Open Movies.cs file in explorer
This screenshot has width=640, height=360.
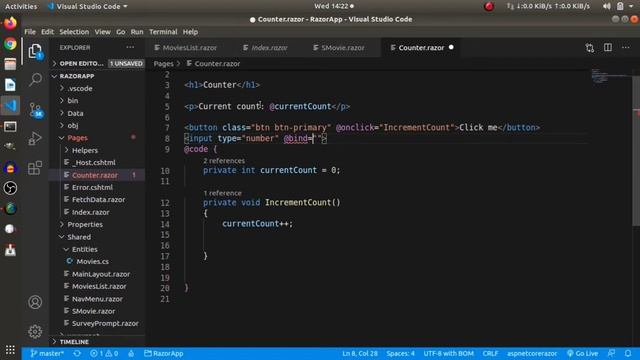92,261
